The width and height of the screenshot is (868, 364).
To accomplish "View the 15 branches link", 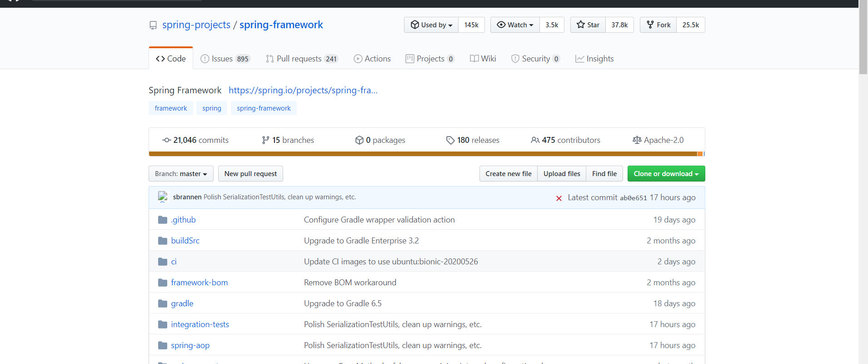I will [x=288, y=140].
